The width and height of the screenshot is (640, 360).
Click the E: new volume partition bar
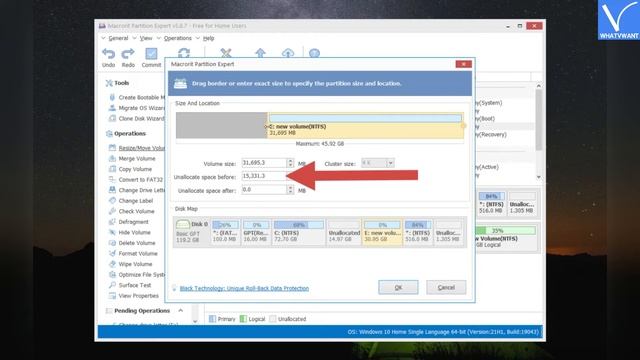click(x=365, y=126)
